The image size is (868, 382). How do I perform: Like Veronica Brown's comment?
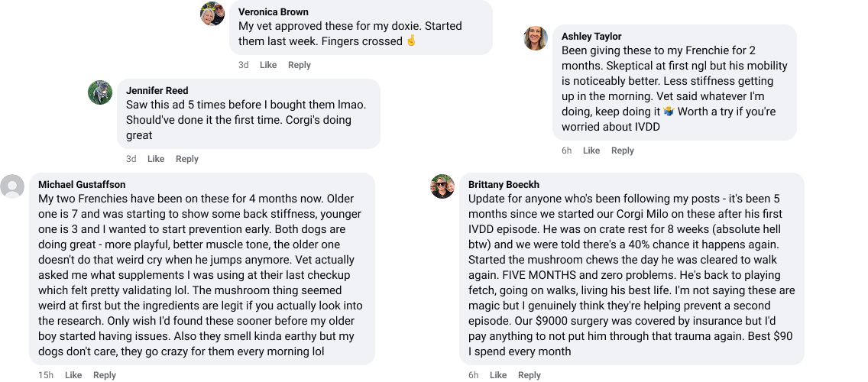coord(267,65)
